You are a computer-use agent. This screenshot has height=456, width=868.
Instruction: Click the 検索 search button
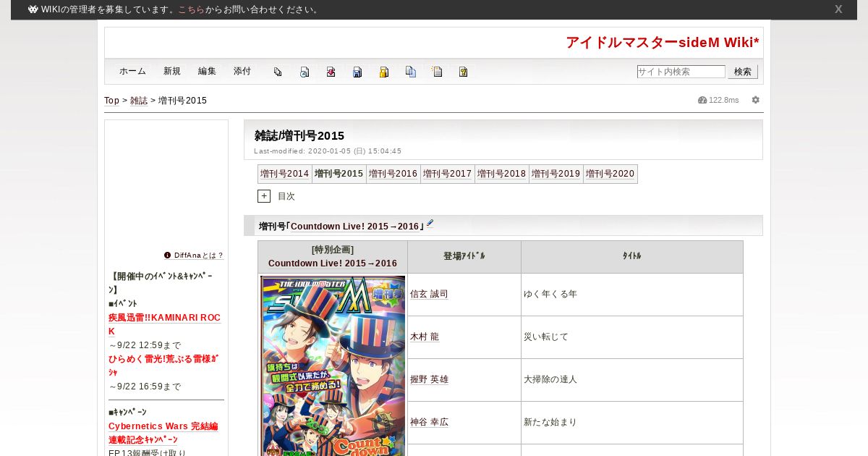[743, 72]
